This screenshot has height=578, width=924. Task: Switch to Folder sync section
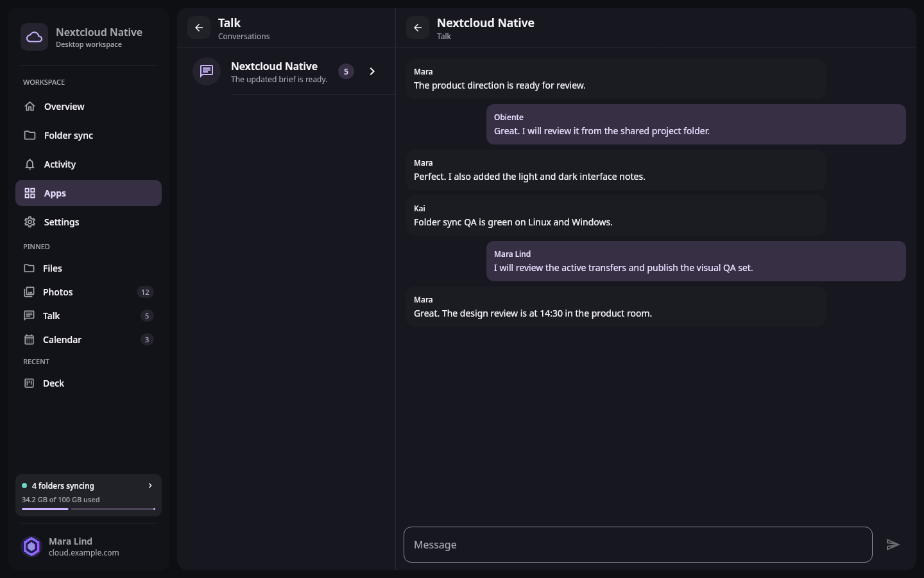[89, 136]
